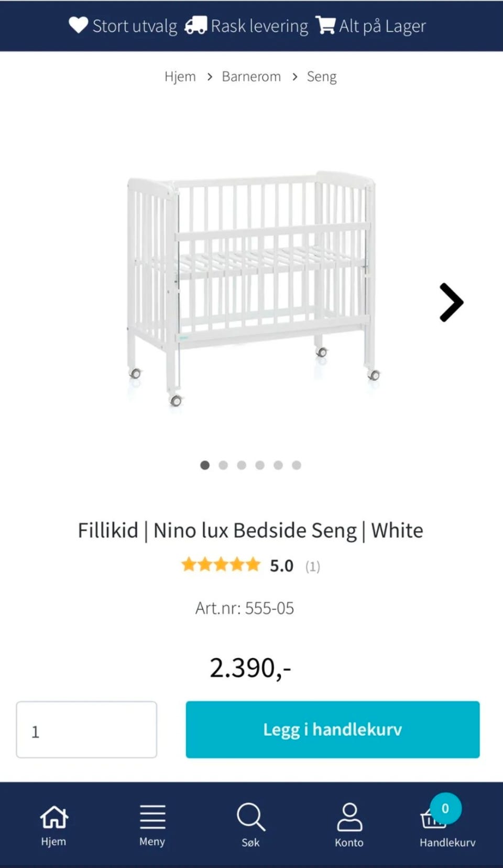503x868 pixels.
Task: Tap the heart icon beside Stort utvalg
Action: [79, 25]
